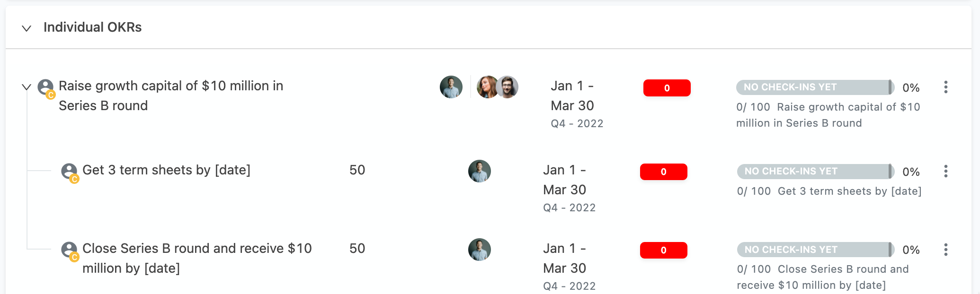Open kebab menu for Raise growth capital objective
The width and height of the screenshot is (980, 294).
945,87
